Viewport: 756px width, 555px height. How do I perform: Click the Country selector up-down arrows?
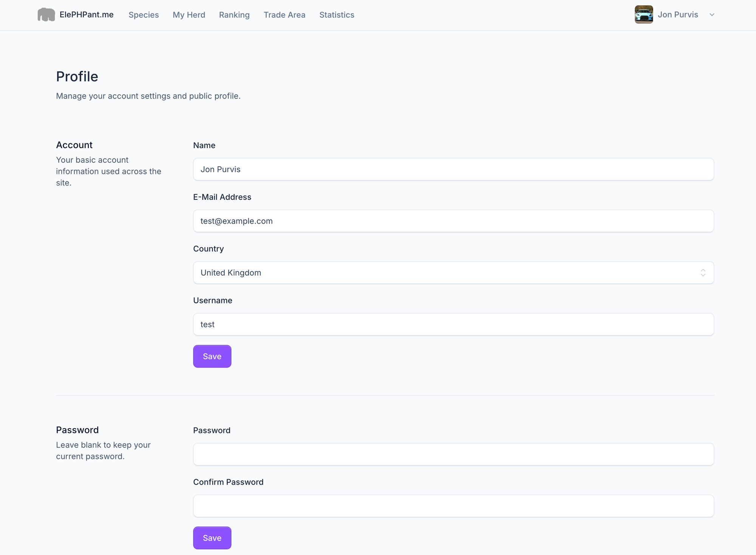[x=703, y=273]
